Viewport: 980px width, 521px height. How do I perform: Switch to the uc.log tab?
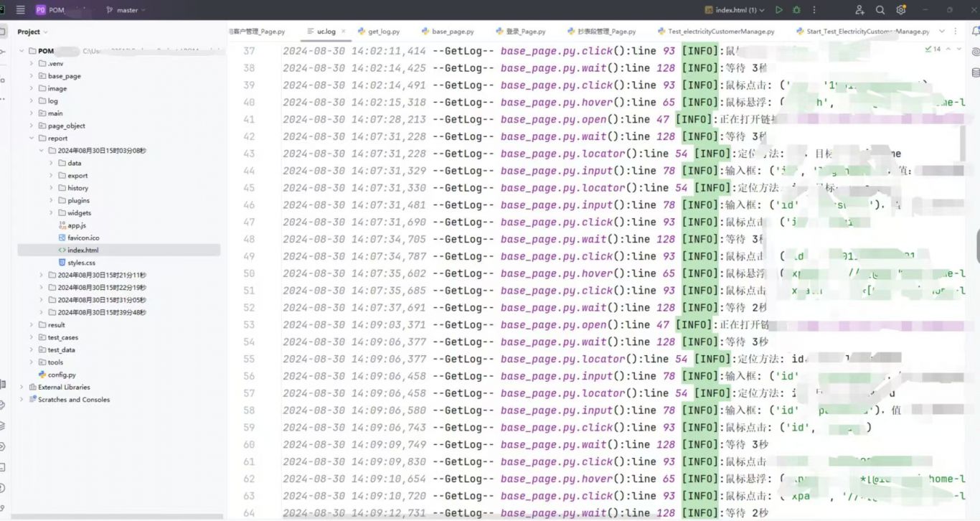click(326, 32)
